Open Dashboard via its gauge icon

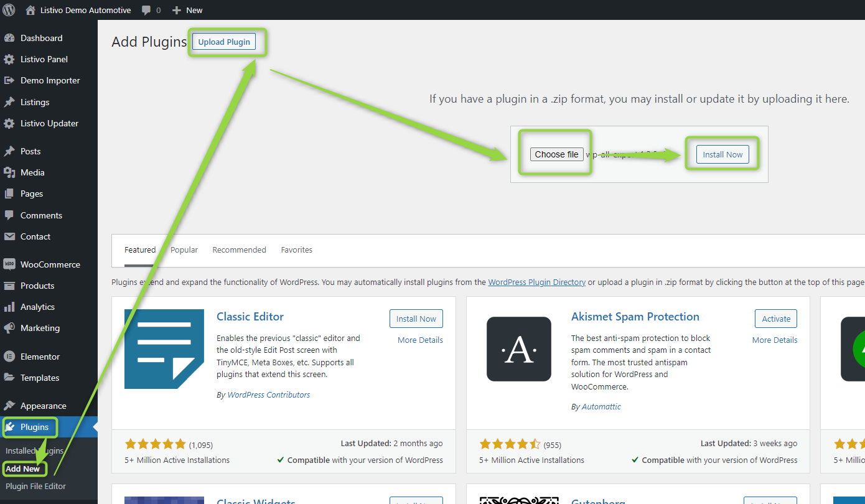(9, 38)
